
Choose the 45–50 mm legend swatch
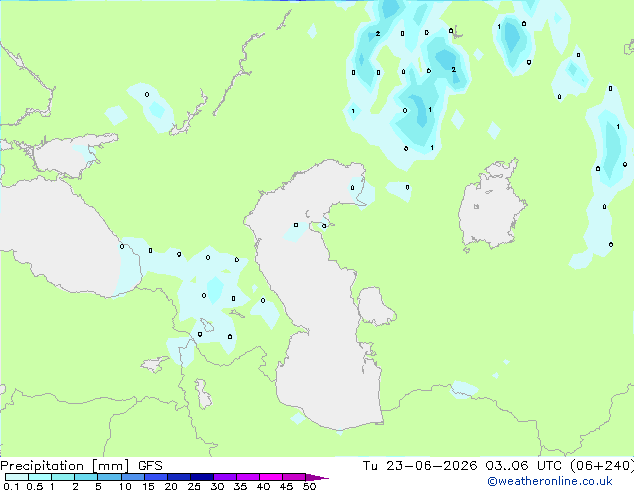coord(294,477)
